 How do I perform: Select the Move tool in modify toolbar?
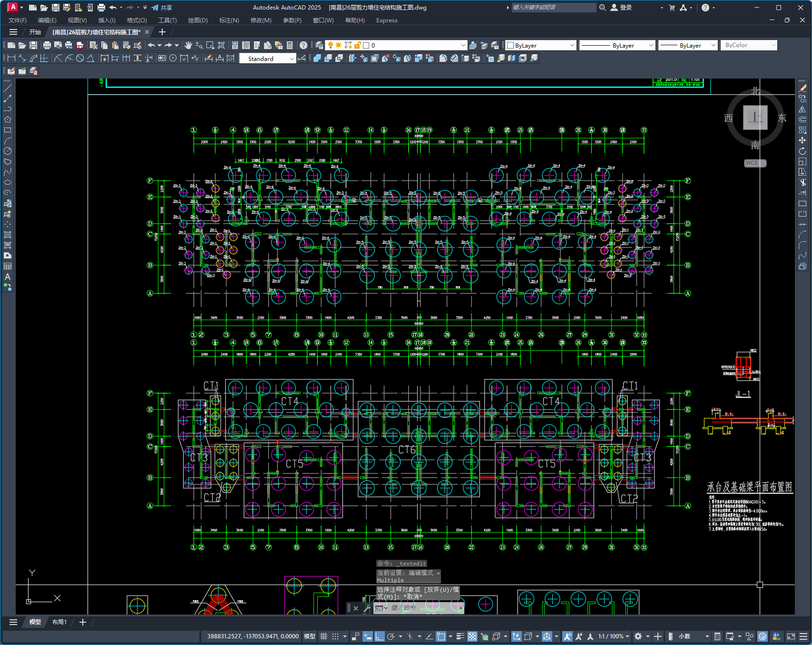click(802, 140)
